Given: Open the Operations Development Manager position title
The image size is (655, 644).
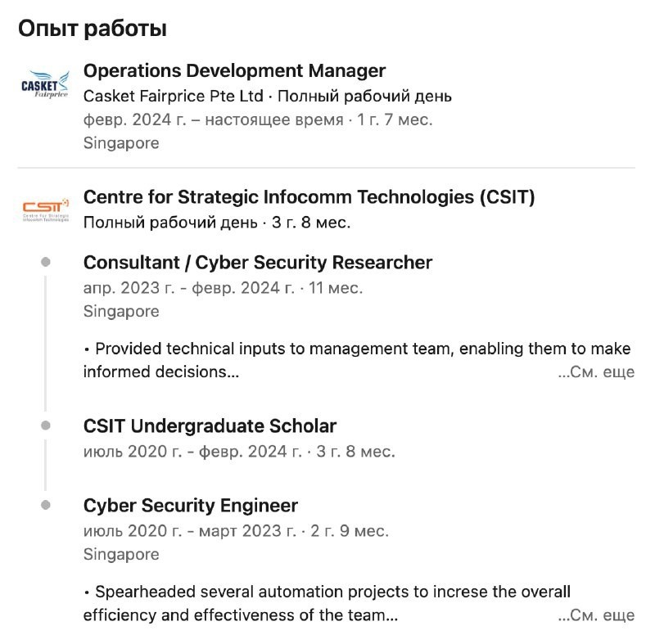Looking at the screenshot, I should point(234,71).
